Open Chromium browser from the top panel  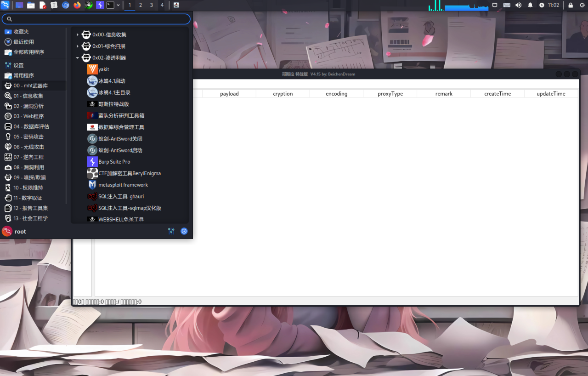coord(66,5)
